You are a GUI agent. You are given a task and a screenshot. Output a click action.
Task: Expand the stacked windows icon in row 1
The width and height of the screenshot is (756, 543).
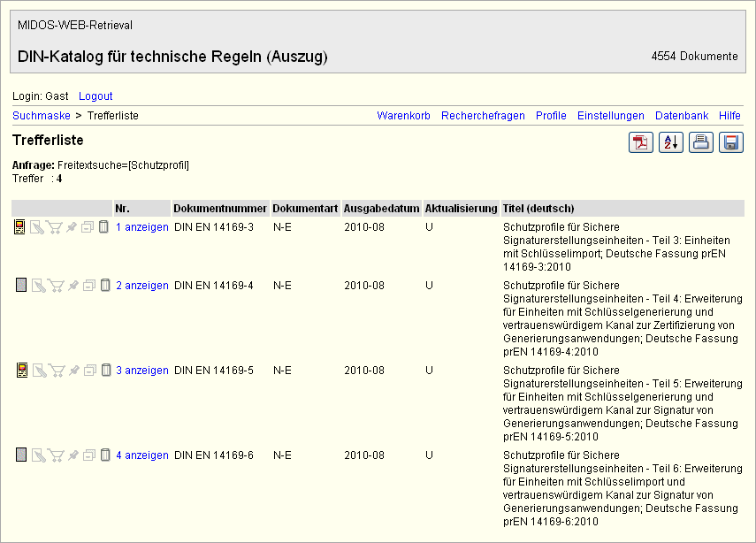click(x=88, y=228)
